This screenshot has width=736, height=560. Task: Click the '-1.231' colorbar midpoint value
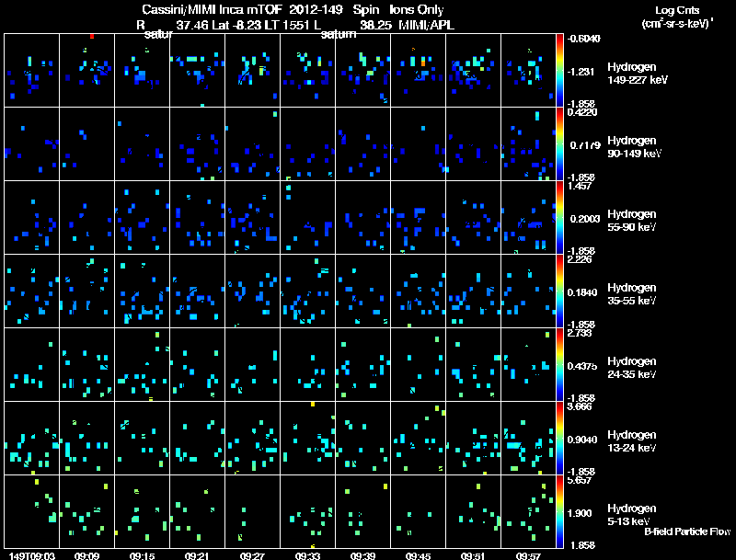coord(581,72)
